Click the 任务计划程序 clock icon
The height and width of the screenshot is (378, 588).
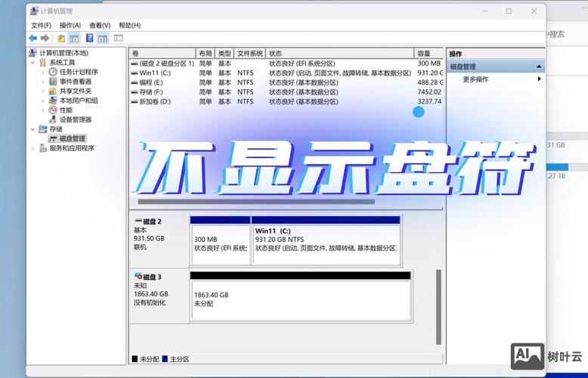pos(53,72)
